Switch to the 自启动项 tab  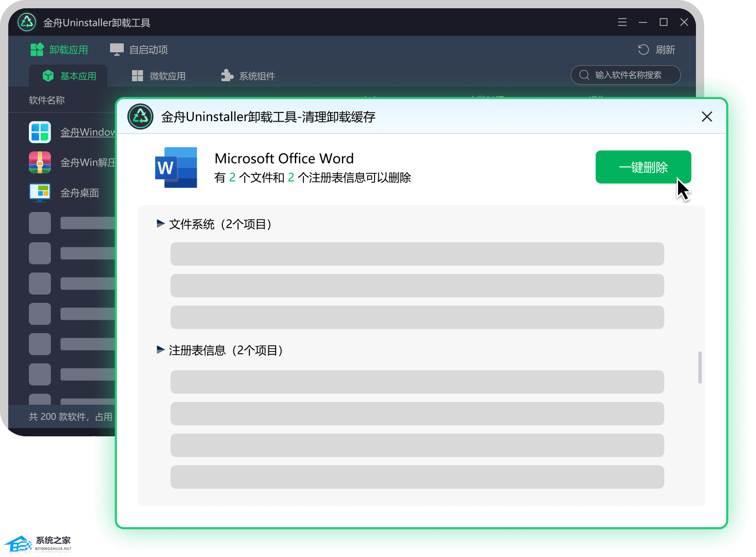tap(139, 50)
